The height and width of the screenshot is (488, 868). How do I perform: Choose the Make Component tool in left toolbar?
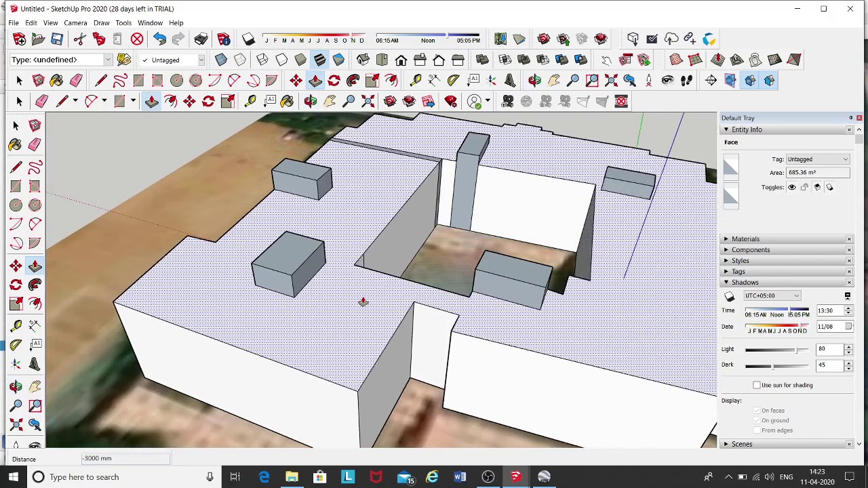(35, 126)
